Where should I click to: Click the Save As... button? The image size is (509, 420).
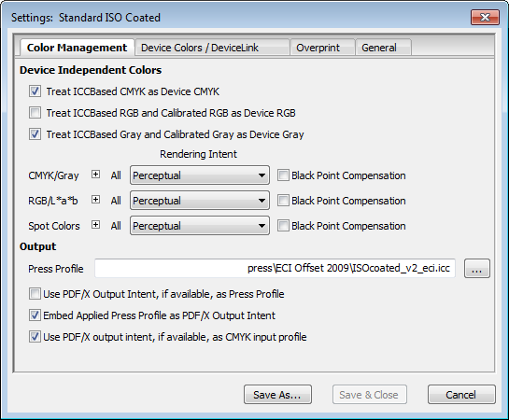(277, 395)
